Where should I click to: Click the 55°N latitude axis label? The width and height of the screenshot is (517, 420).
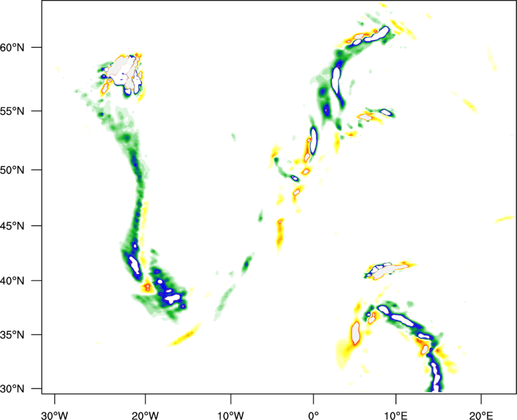click(12, 111)
